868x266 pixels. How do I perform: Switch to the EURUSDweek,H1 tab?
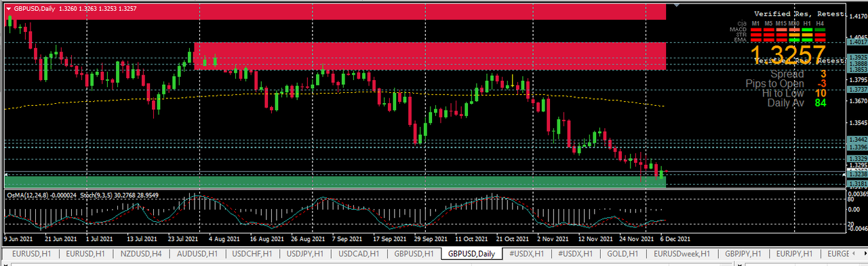[683, 254]
